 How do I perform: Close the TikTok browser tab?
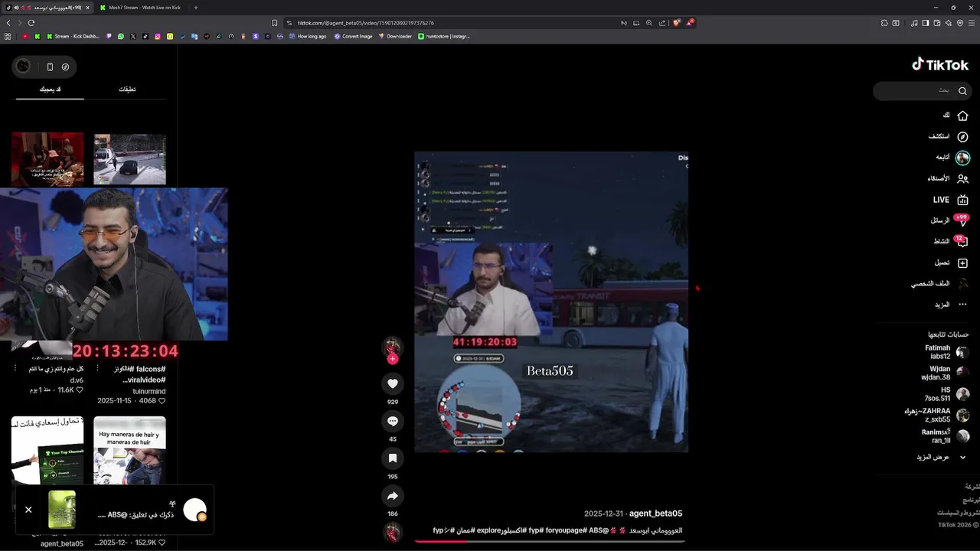[87, 8]
